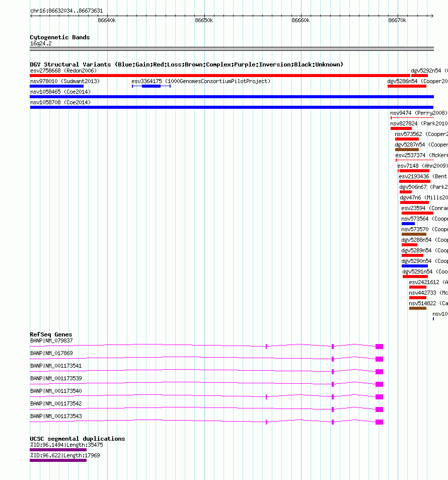
Task: Open the RefSeq Genes track title
Action: point(51,334)
